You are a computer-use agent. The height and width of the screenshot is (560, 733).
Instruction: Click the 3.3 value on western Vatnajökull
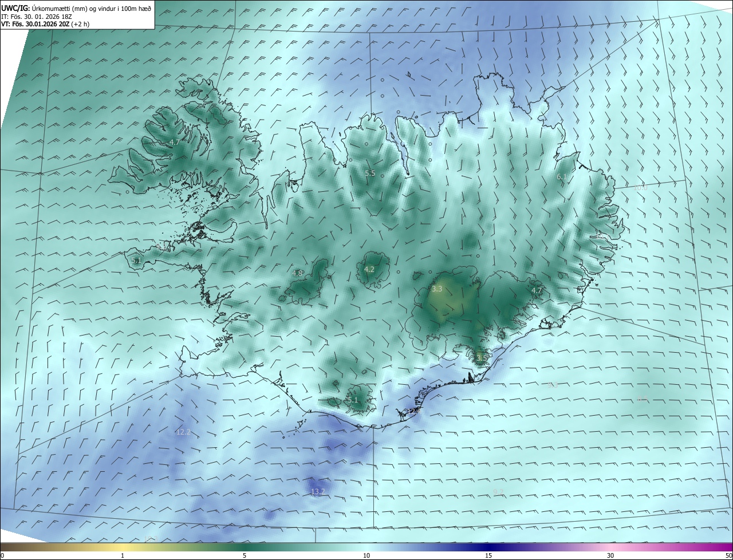pyautogui.click(x=437, y=289)
